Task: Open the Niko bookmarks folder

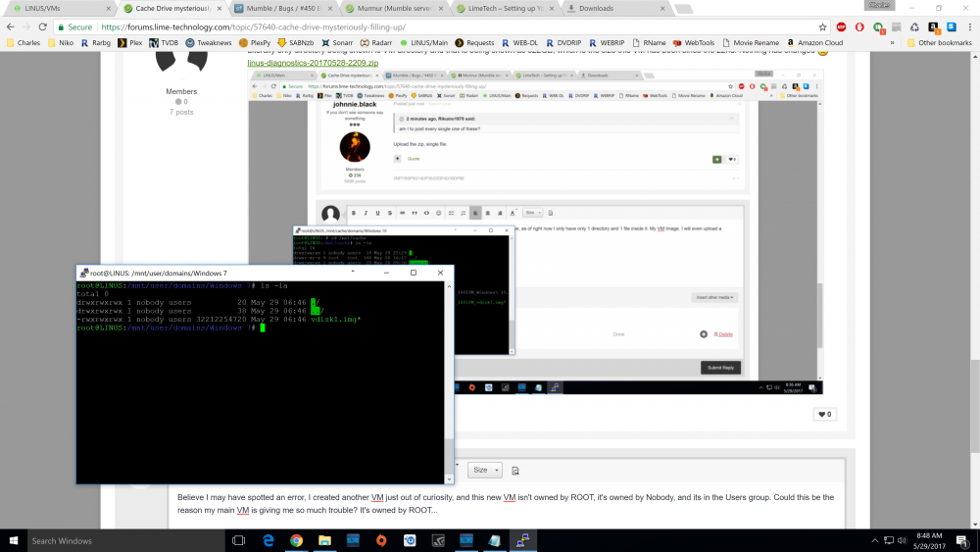Action: (x=61, y=43)
